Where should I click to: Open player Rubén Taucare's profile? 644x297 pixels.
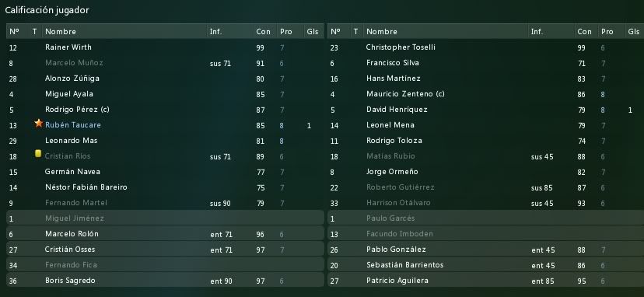[73, 125]
